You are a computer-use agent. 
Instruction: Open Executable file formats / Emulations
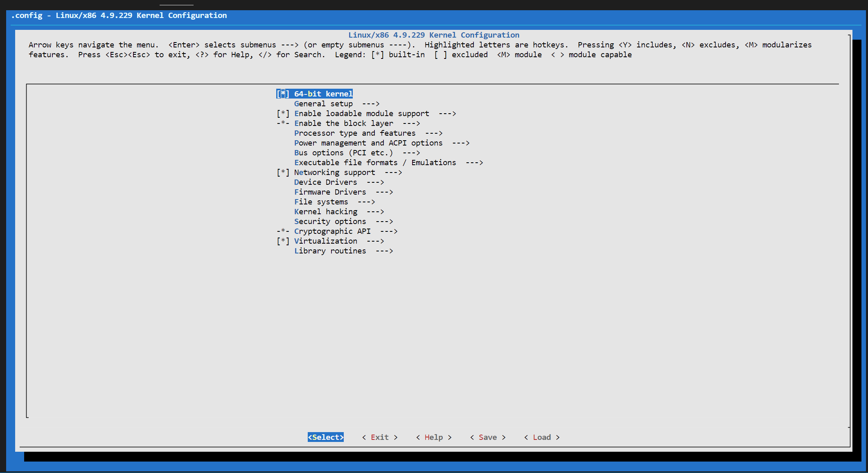[x=388, y=163]
